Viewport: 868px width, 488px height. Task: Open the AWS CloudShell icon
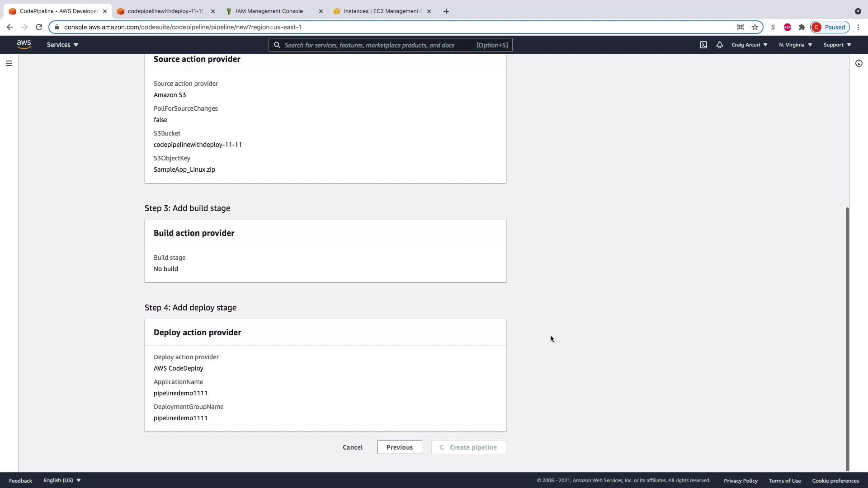(x=703, y=45)
